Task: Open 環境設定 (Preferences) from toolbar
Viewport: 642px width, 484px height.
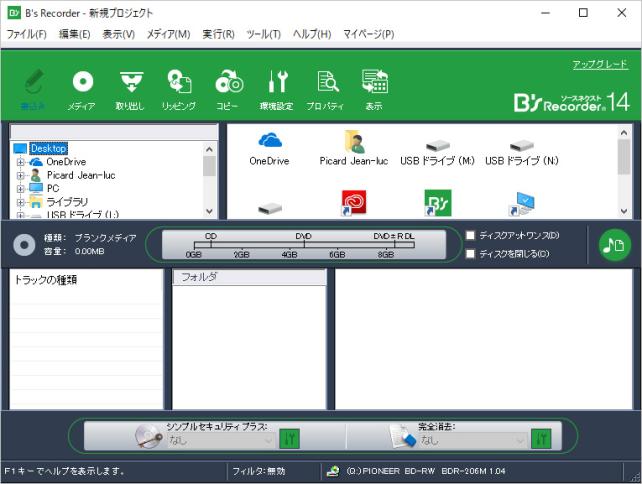Action: point(277,90)
